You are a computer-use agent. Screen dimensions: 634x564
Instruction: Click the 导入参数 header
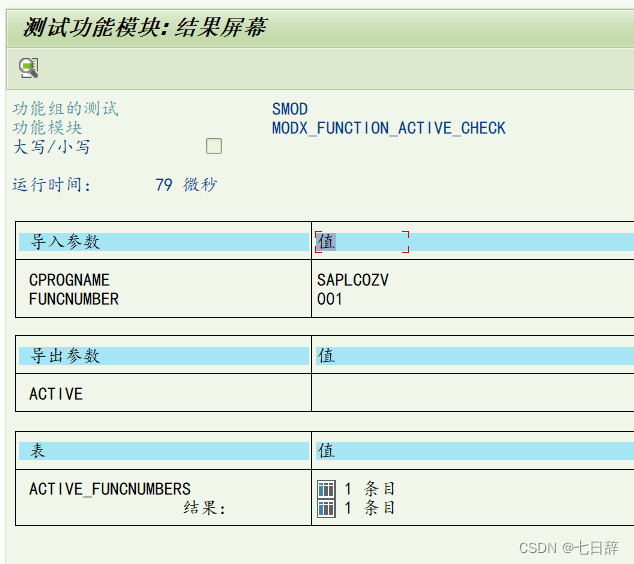click(x=65, y=242)
